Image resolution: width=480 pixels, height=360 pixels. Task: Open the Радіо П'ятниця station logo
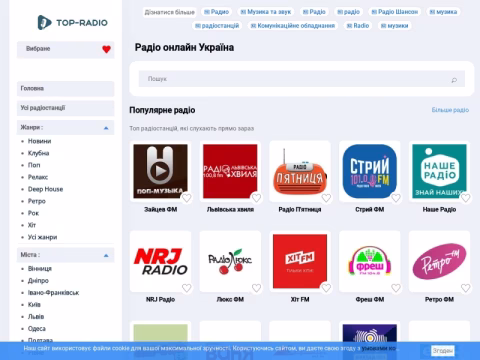tap(300, 171)
